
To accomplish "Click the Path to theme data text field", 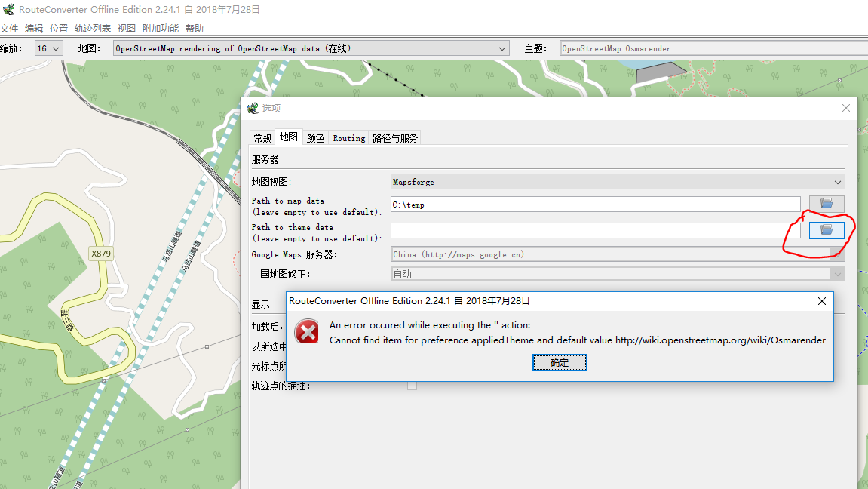I will coord(595,230).
